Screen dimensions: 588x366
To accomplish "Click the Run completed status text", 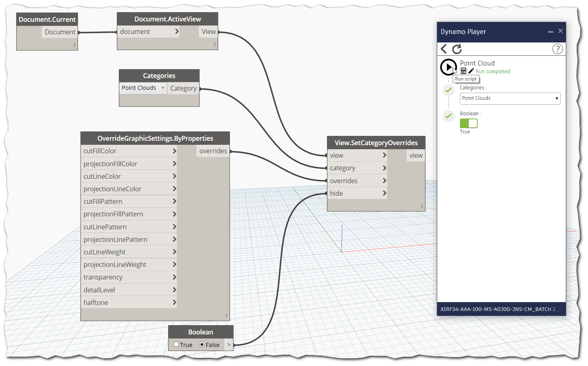I will tap(493, 72).
